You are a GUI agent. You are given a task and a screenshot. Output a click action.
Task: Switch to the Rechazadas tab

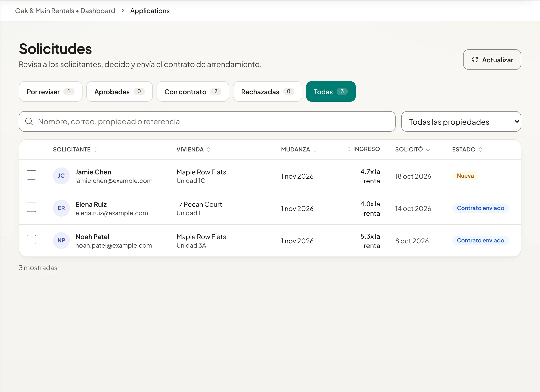point(267,91)
